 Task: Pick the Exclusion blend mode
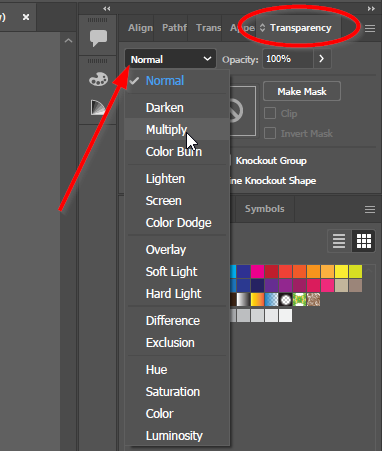[x=177, y=343]
